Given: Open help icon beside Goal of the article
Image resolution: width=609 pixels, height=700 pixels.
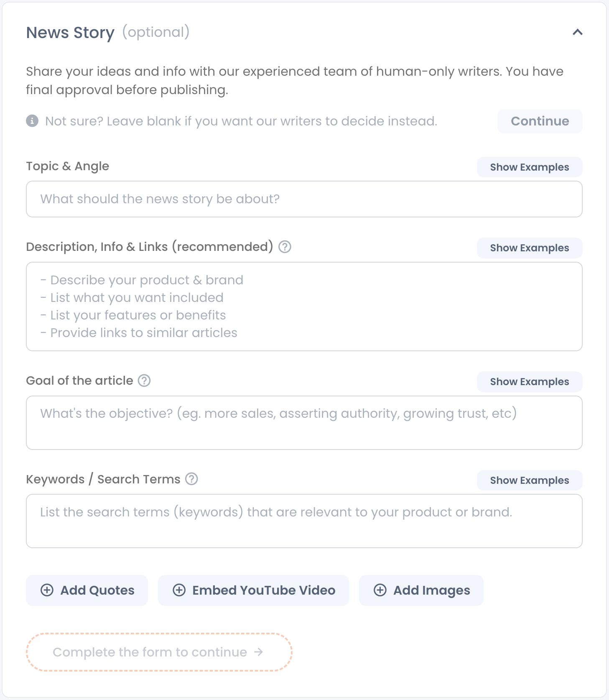Looking at the screenshot, I should pos(144,381).
